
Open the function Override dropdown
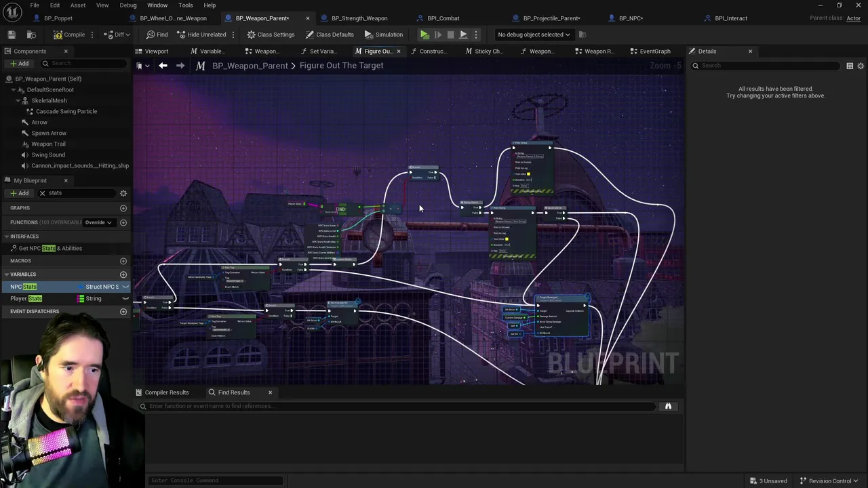click(98, 222)
